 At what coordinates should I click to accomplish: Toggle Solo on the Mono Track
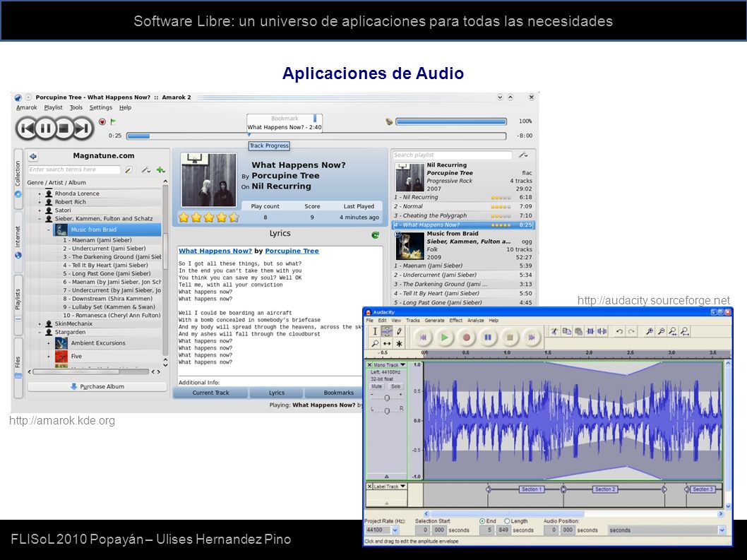click(396, 386)
